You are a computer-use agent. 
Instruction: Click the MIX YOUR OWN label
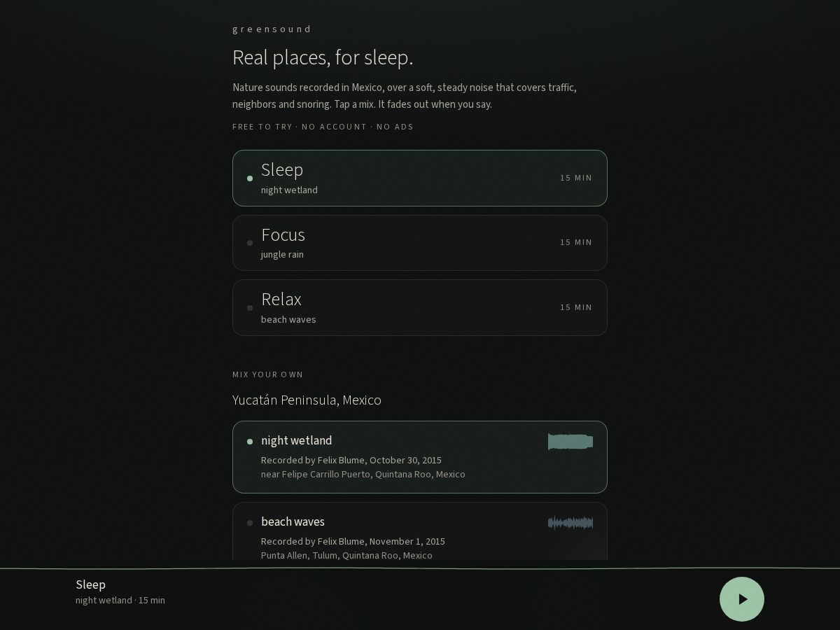coord(268,374)
